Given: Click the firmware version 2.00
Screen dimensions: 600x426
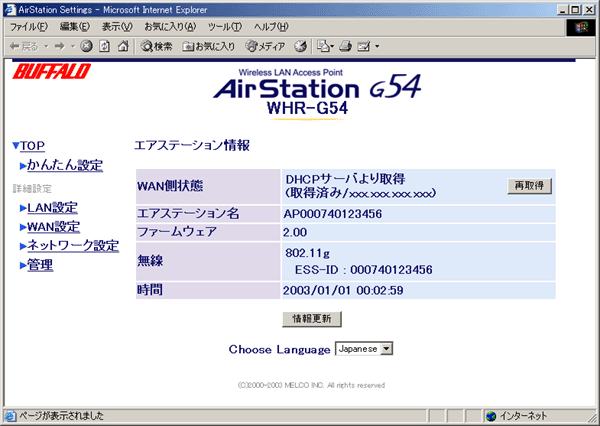Looking at the screenshot, I should click(x=295, y=232).
